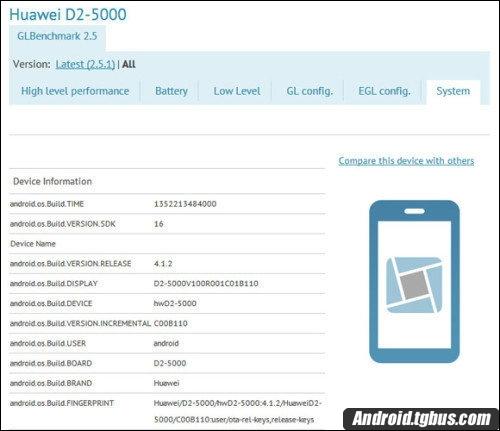
Task: Select the device value hwD2-5000
Action: [175, 304]
